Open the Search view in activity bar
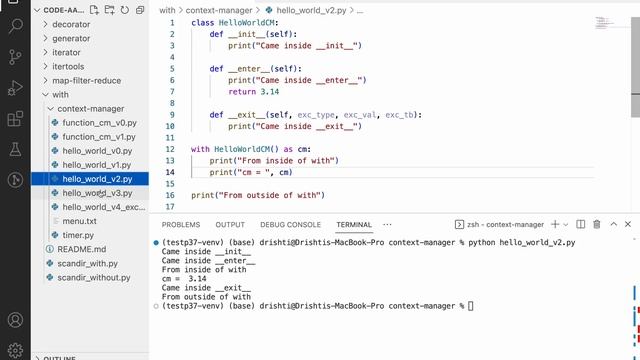Viewport: 640px width, 360px height. (x=16, y=26)
